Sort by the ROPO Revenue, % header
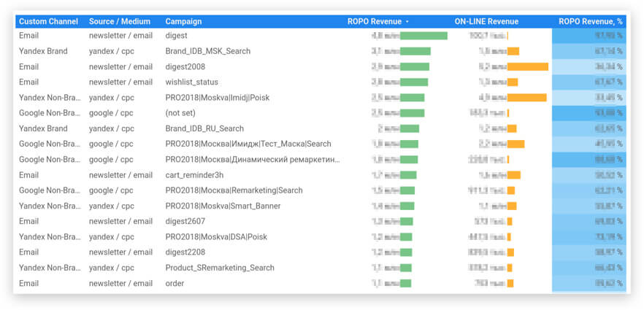 (x=591, y=21)
